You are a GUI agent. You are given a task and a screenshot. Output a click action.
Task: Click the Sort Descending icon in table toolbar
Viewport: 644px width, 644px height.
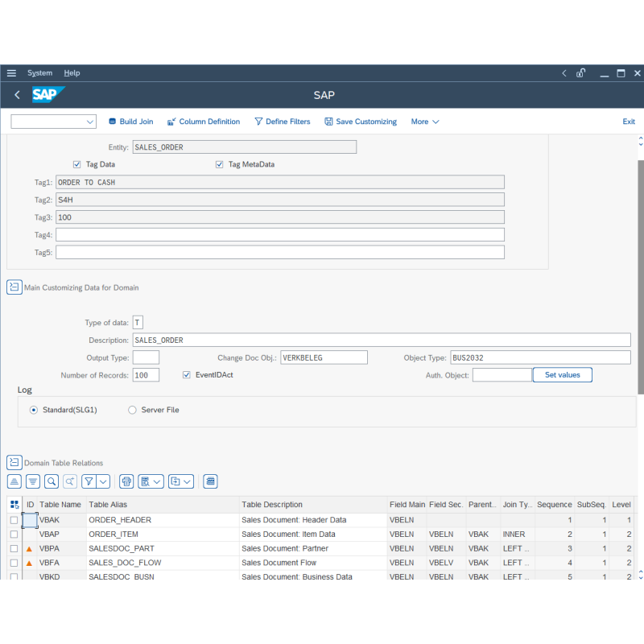[33, 481]
